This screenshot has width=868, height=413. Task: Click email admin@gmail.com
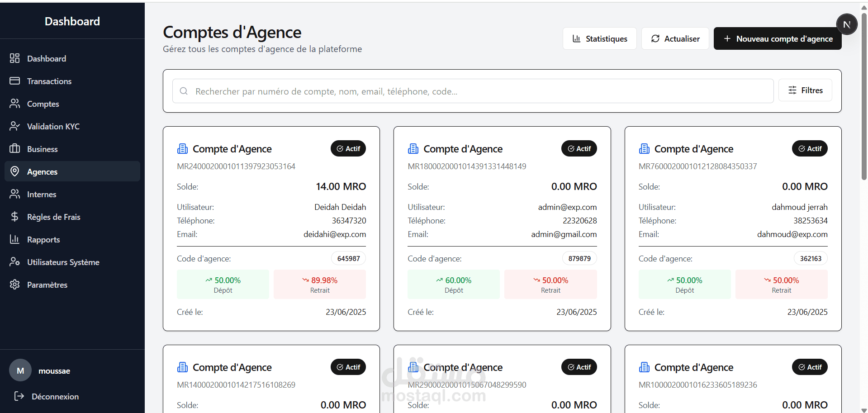tap(564, 234)
